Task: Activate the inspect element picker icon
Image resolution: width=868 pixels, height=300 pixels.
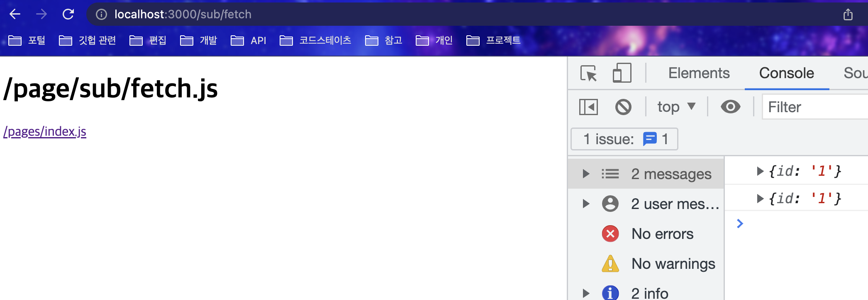Action: click(x=589, y=73)
